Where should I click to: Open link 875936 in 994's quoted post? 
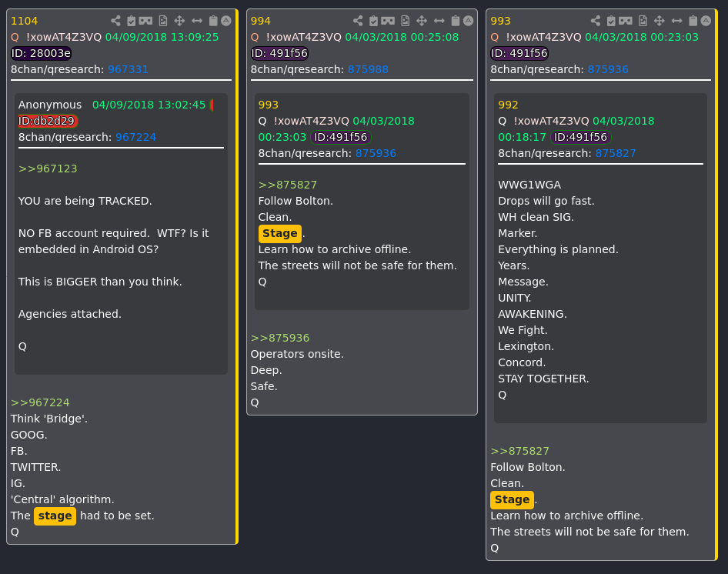[x=376, y=153]
